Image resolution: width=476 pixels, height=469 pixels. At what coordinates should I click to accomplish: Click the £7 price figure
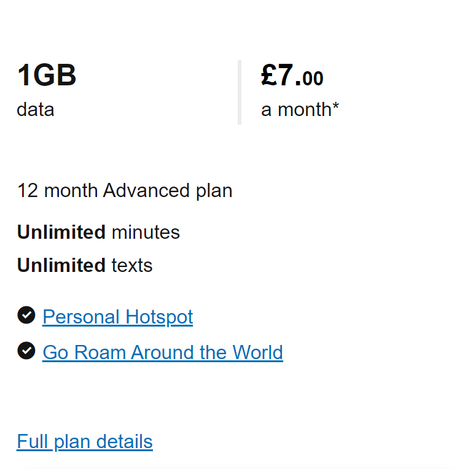278,75
